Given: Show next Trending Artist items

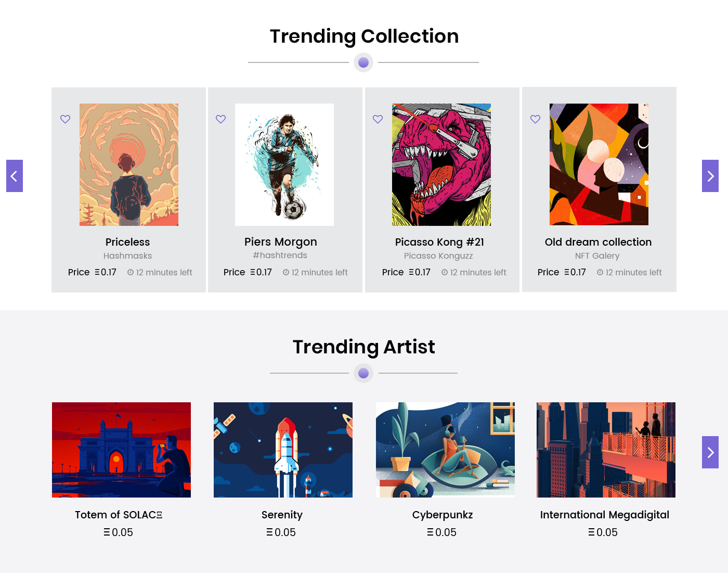Looking at the screenshot, I should (x=710, y=452).
